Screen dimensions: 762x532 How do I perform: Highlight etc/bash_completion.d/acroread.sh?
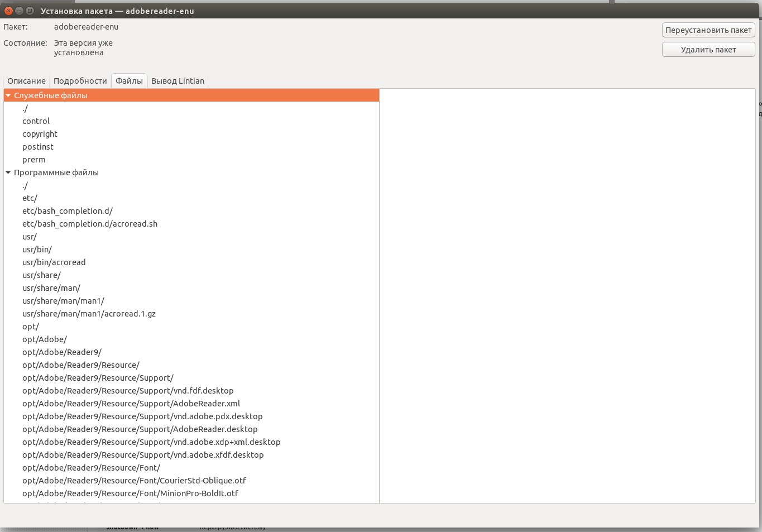point(191,224)
